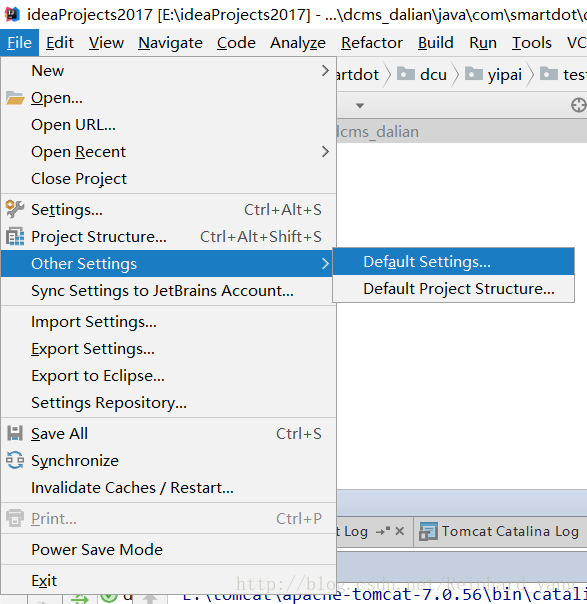Click the Synchronize refresh icon
Viewport: 587px width, 604px height.
click(15, 460)
